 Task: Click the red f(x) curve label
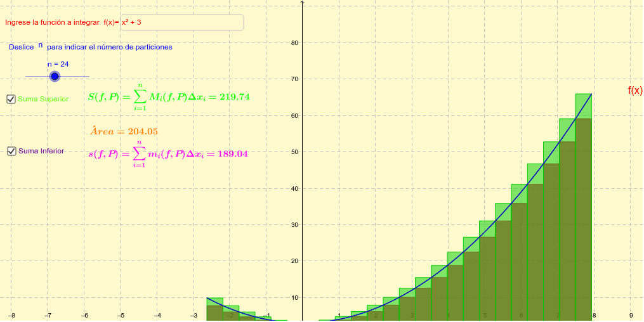(635, 91)
